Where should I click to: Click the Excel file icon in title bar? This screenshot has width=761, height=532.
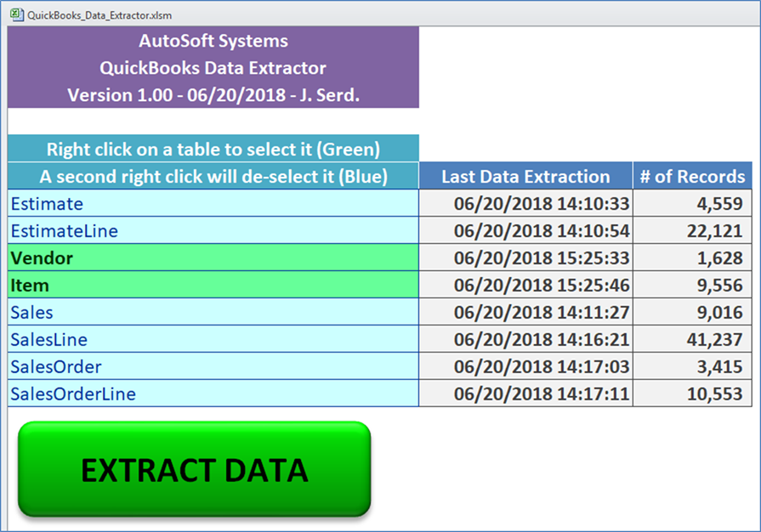tap(17, 15)
